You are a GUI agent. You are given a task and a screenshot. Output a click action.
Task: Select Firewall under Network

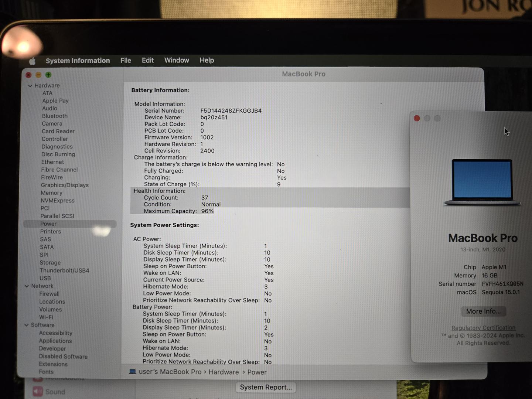[x=49, y=294]
